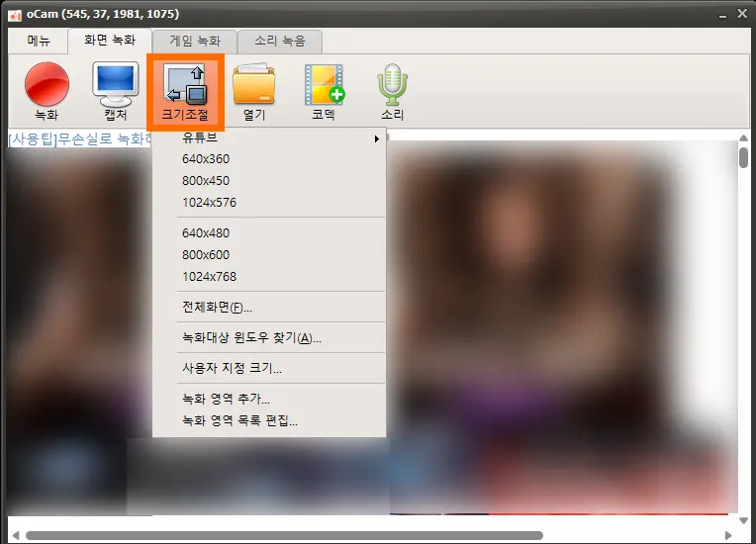756x544 pixels.
Task: Click the horizontal scrollbar thumb
Action: pyautogui.click(x=284, y=535)
